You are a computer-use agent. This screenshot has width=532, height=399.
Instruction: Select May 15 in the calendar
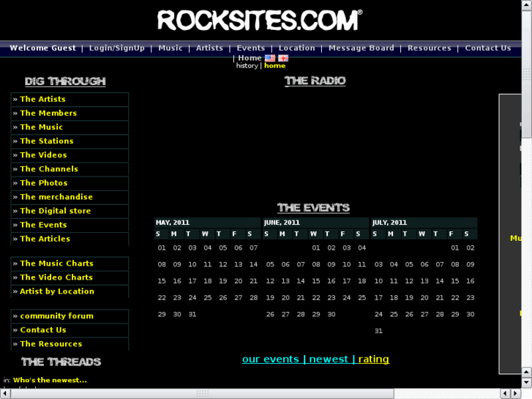[x=162, y=281]
